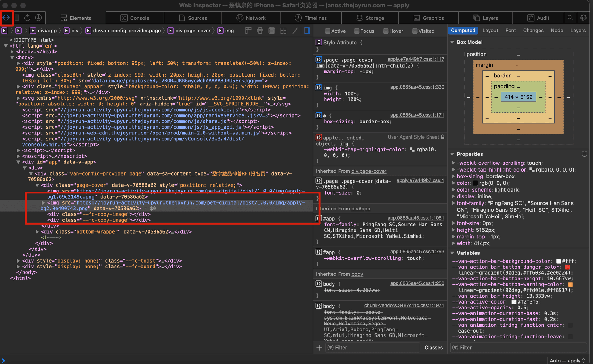Click the print media styles icon

click(x=260, y=31)
